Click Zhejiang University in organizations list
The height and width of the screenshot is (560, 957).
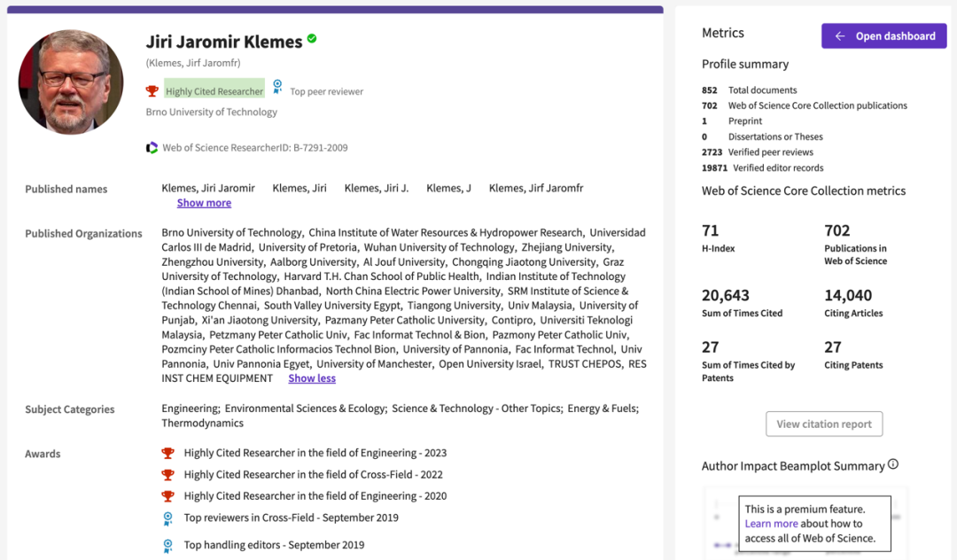566,247
